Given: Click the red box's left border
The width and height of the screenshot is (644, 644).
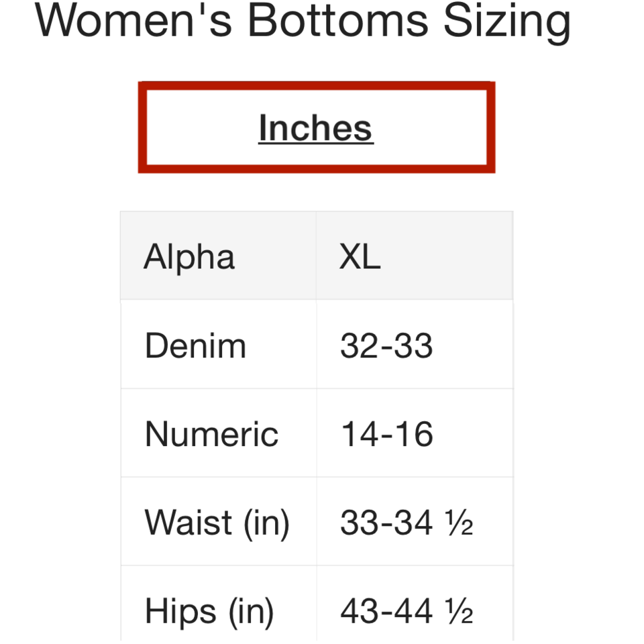Looking at the screenshot, I should pos(142,127).
